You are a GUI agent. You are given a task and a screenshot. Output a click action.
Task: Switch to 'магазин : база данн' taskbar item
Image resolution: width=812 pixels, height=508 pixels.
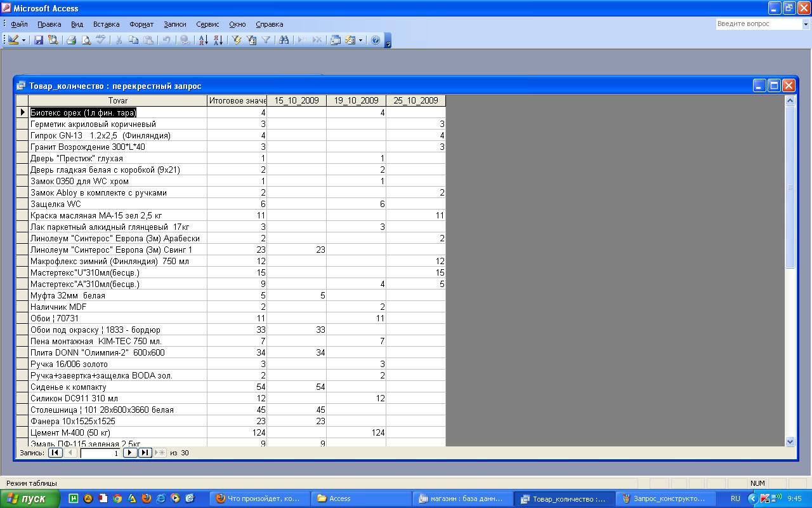463,498
